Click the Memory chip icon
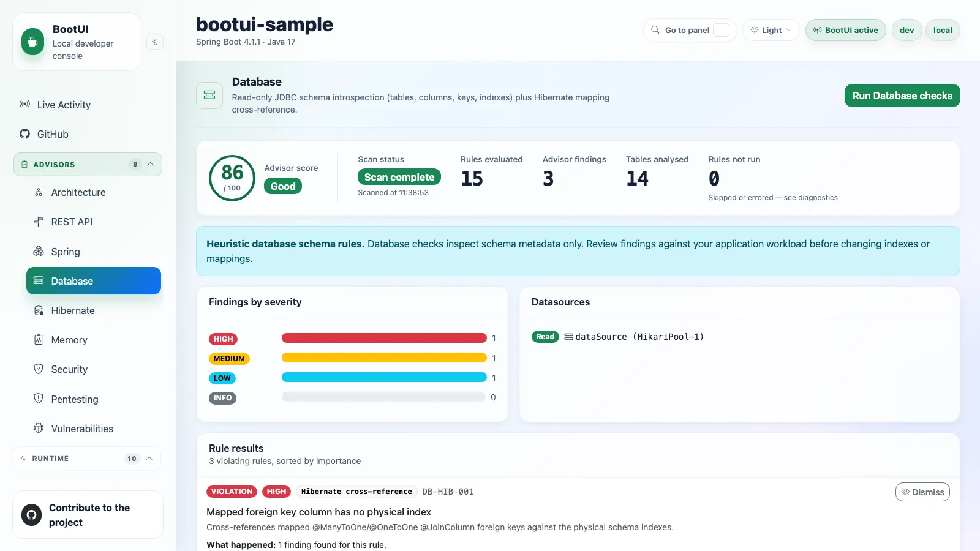The width and height of the screenshot is (980, 551). pos(39,339)
